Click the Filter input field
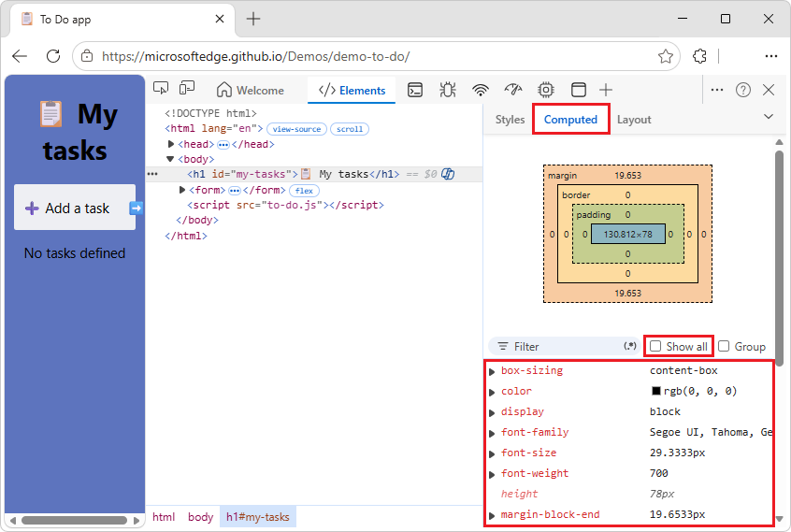Image resolution: width=791 pixels, height=532 pixels. (x=565, y=347)
